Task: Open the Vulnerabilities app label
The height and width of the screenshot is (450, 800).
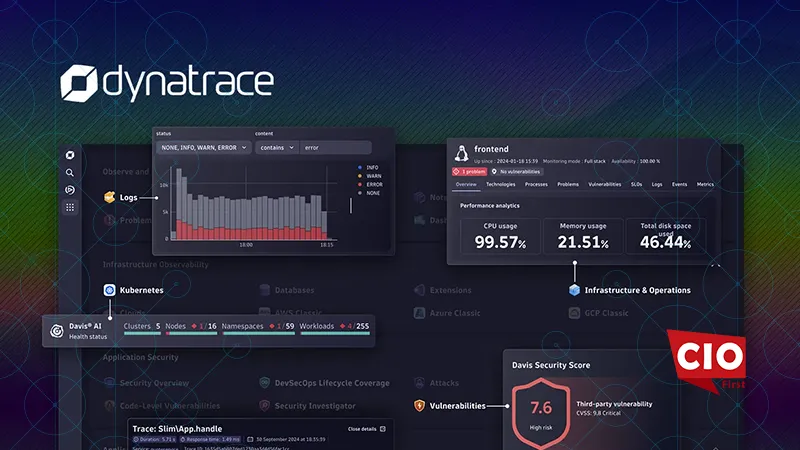Action: click(458, 406)
